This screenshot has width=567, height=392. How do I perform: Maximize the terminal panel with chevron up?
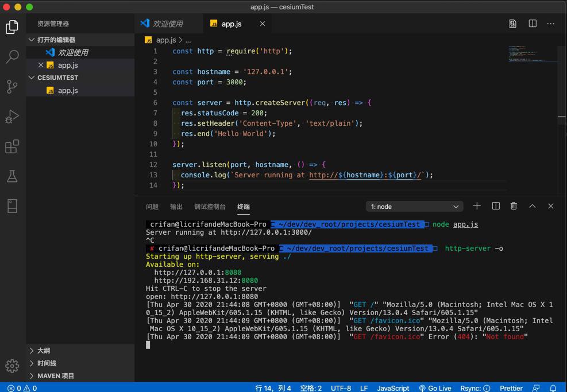(x=532, y=206)
